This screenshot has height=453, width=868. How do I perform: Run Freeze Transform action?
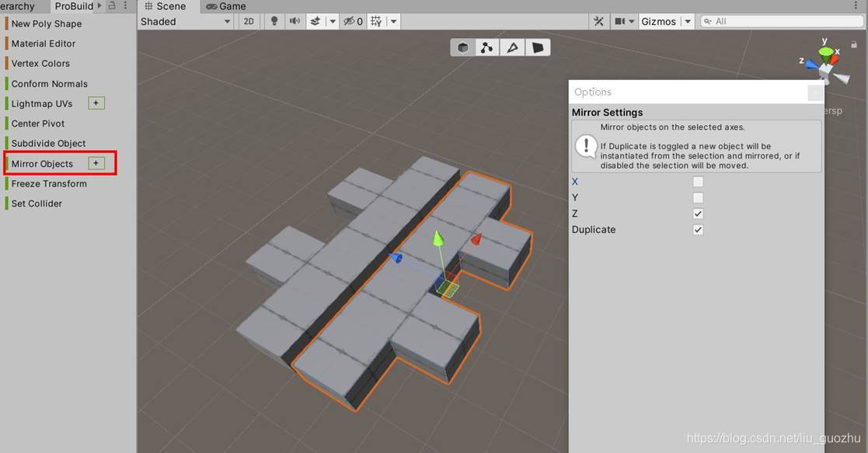tap(49, 184)
